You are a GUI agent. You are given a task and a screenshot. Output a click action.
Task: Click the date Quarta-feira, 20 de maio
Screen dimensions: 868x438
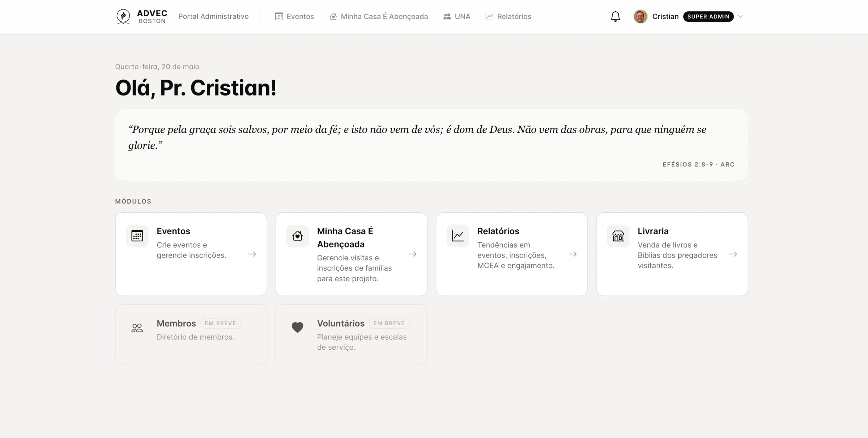coord(157,67)
